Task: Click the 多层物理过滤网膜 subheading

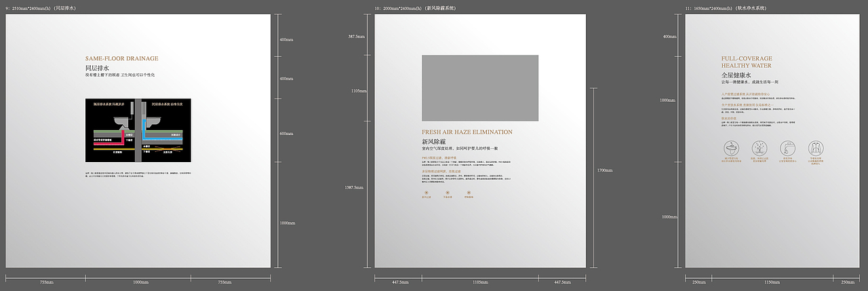Action: coord(440,172)
